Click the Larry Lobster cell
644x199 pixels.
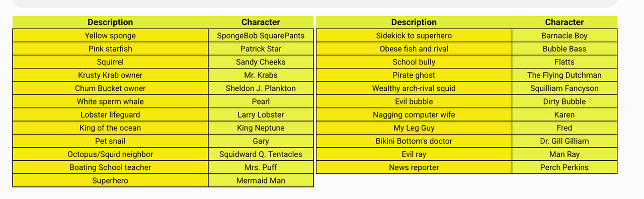(261, 115)
